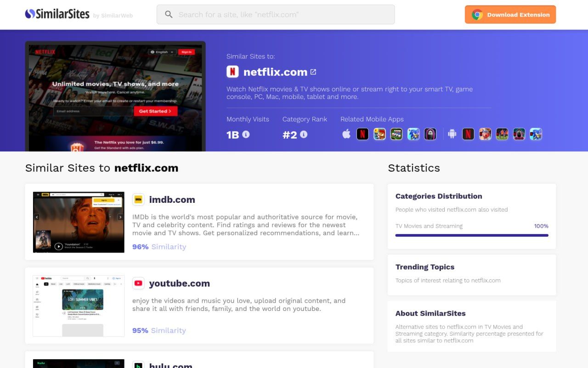Image resolution: width=588 pixels, height=368 pixels.
Task: Click the info icon next to Monthly Visits 1B
Action: coord(246,134)
